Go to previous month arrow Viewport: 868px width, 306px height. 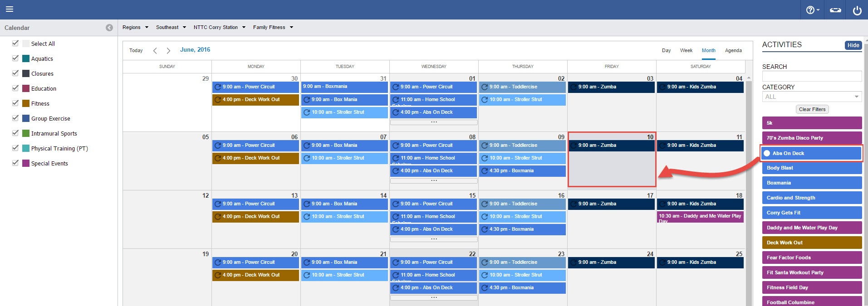[x=155, y=50]
